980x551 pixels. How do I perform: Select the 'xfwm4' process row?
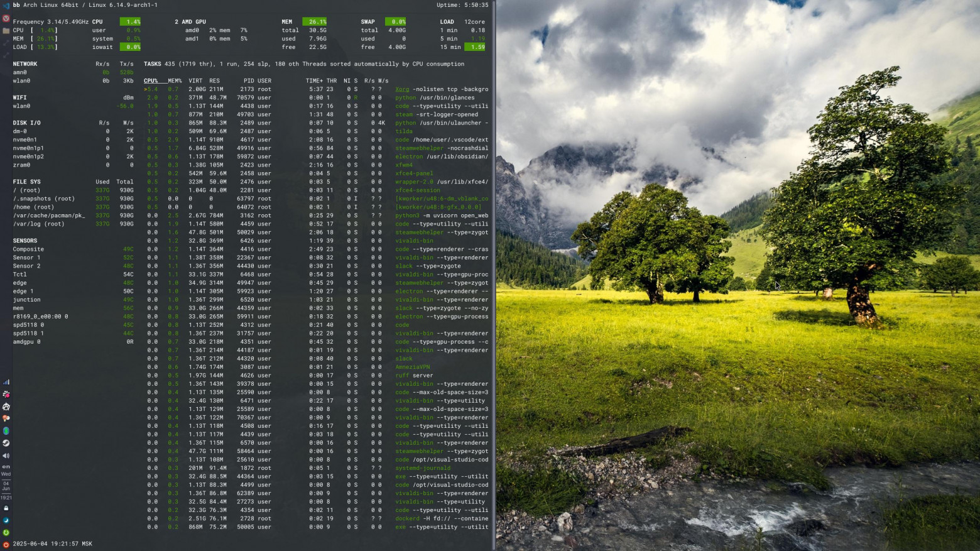[x=316, y=165]
